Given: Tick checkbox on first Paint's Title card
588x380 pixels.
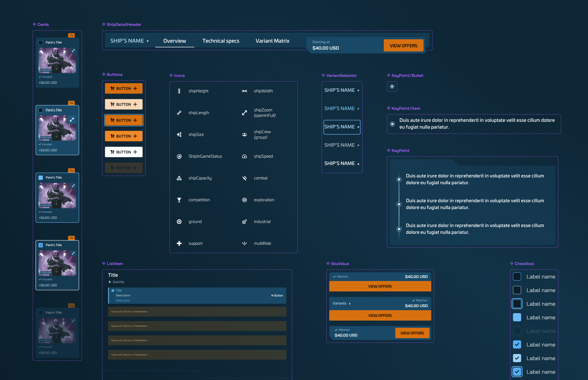Looking at the screenshot, I should pyautogui.click(x=41, y=42).
